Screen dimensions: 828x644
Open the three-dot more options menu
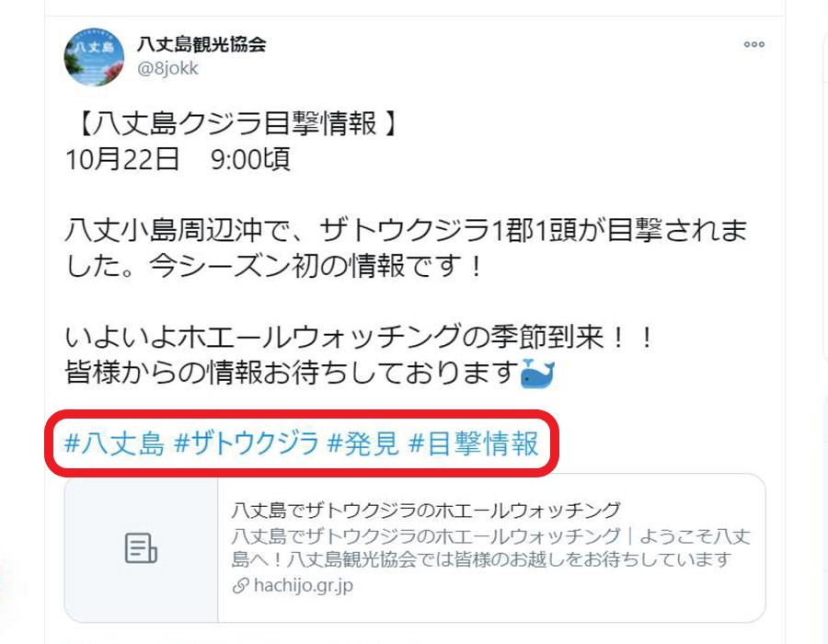point(754,44)
